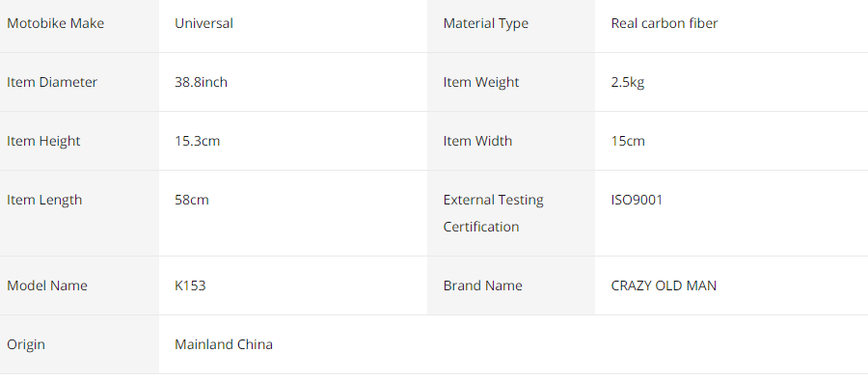Select the K153 model value

click(190, 285)
